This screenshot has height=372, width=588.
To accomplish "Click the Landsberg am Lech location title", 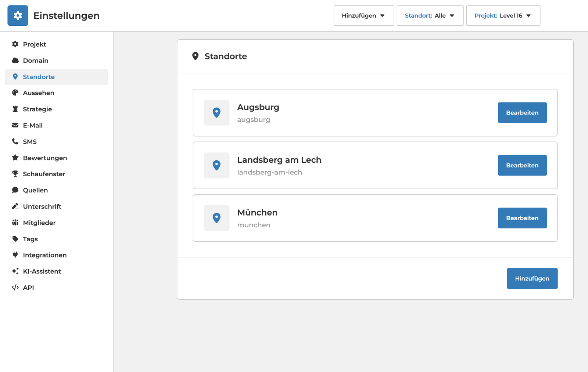I will (x=279, y=160).
